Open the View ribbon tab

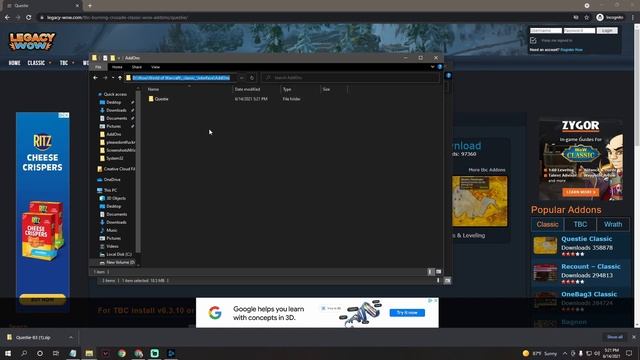pyautogui.click(x=156, y=67)
